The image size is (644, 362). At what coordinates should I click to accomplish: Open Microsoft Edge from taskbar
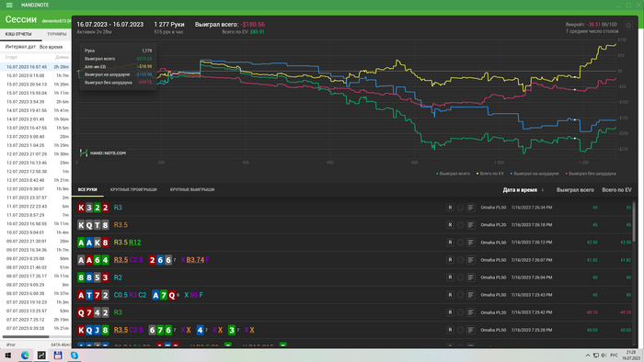tap(25, 355)
